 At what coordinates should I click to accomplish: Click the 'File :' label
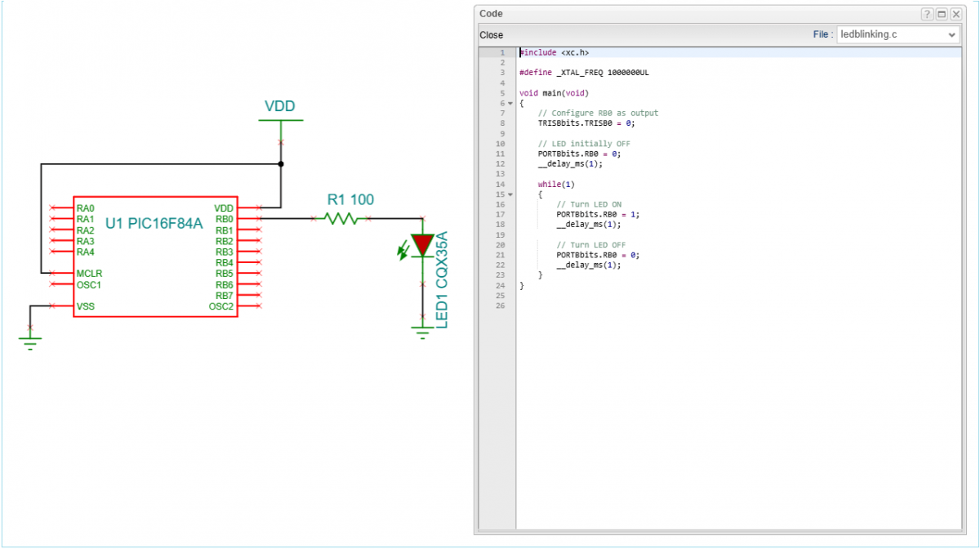[823, 35]
